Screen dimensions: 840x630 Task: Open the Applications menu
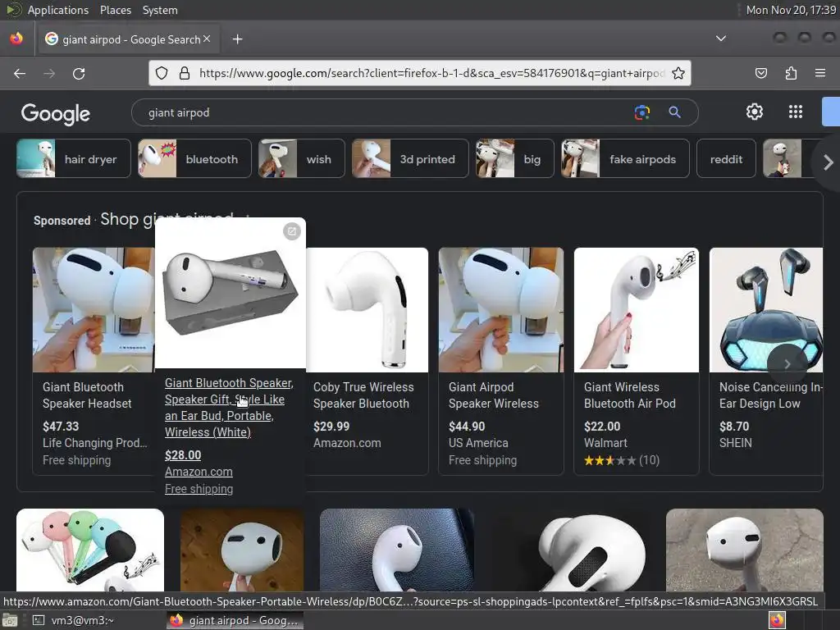pyautogui.click(x=58, y=10)
